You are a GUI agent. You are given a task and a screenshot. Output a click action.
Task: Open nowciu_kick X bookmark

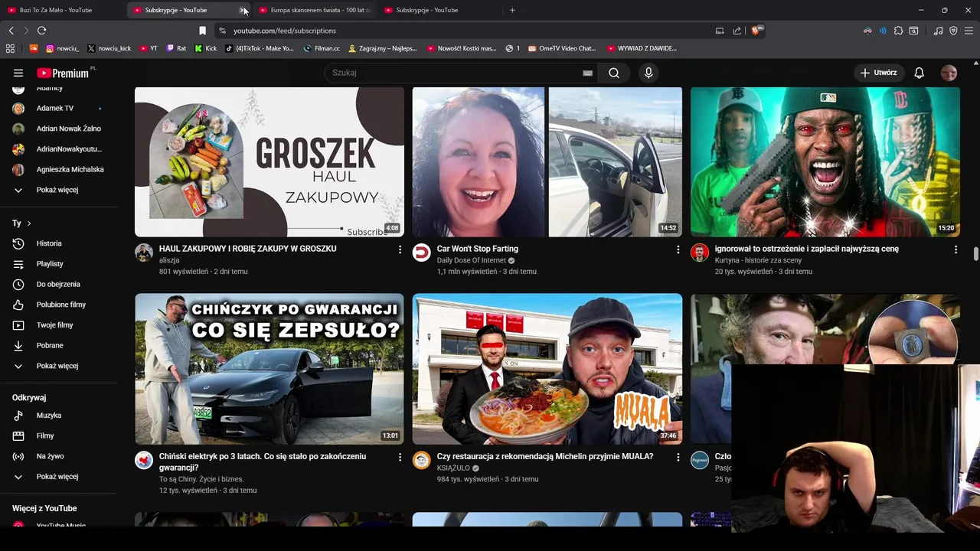pyautogui.click(x=109, y=48)
